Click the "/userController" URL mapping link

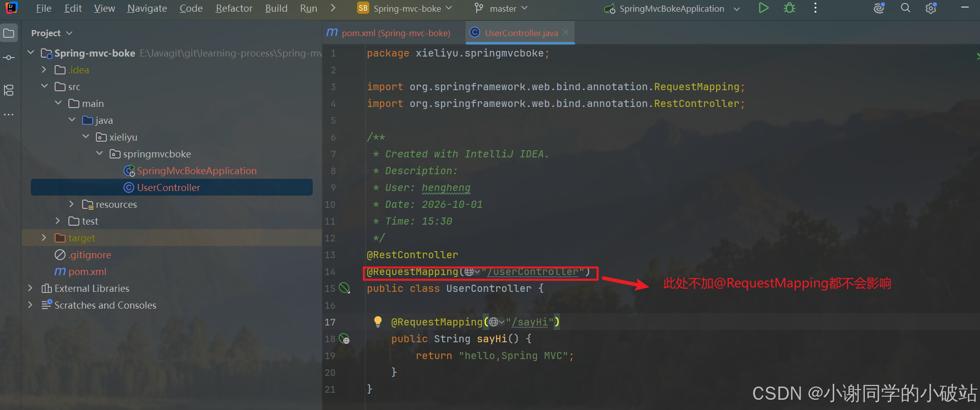click(x=533, y=271)
